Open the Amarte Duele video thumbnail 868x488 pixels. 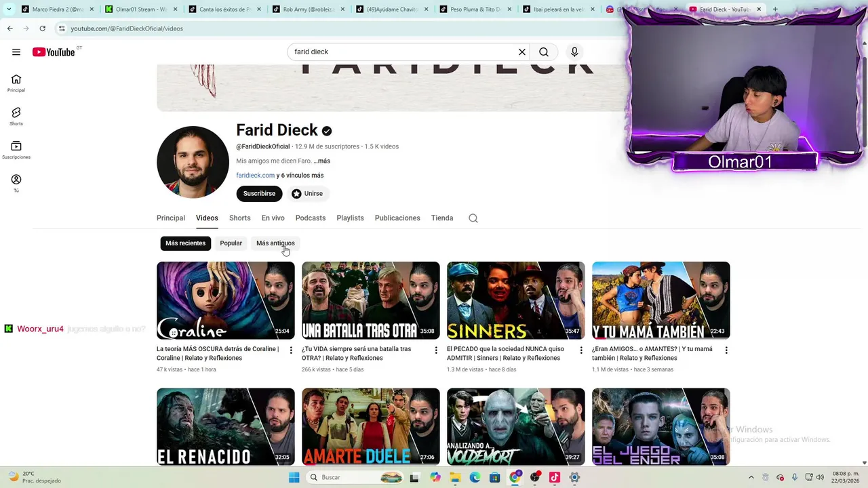click(x=371, y=426)
